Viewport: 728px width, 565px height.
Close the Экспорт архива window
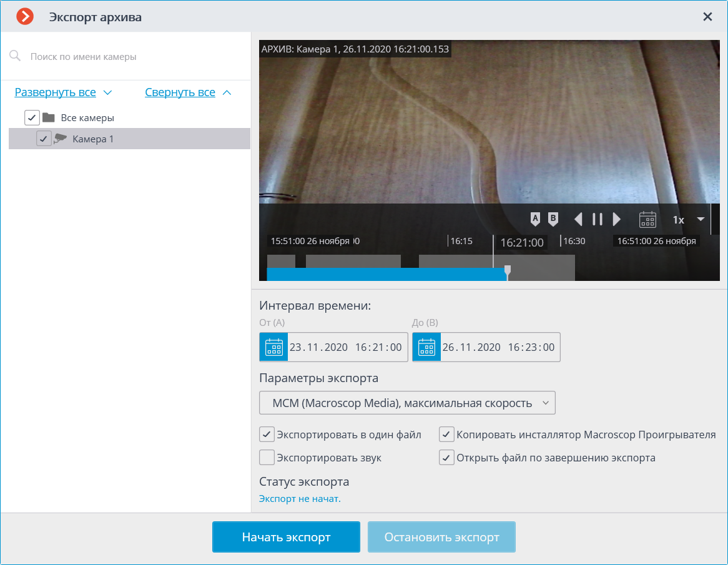pyautogui.click(x=707, y=17)
